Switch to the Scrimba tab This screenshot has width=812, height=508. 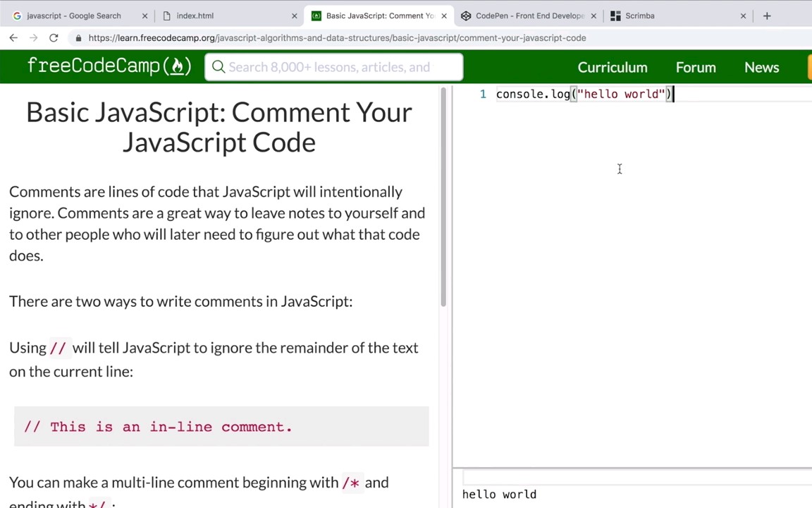click(x=639, y=16)
